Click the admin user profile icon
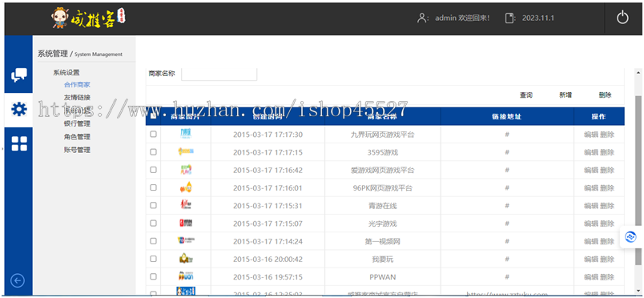This screenshot has width=644, height=298. click(421, 18)
